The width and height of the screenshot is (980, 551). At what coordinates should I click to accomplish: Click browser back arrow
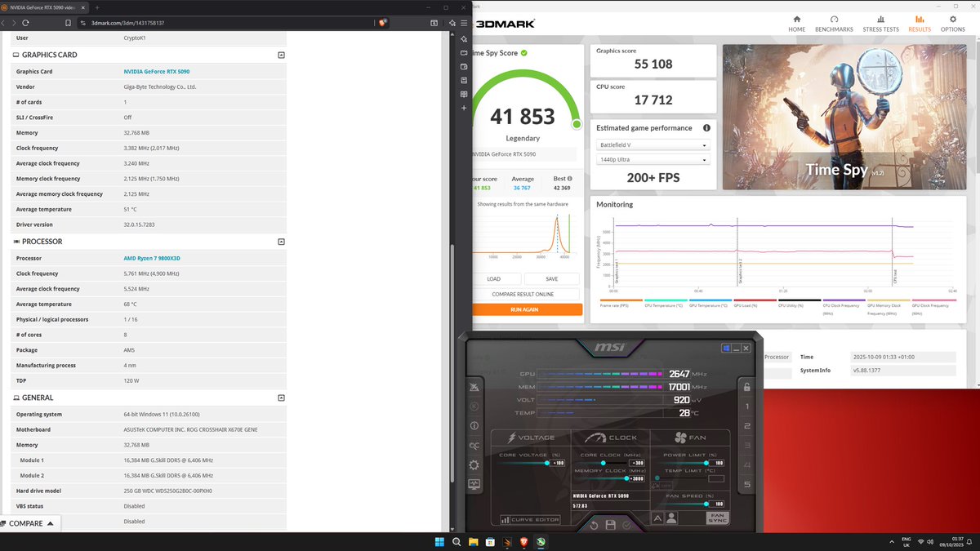pyautogui.click(x=4, y=23)
